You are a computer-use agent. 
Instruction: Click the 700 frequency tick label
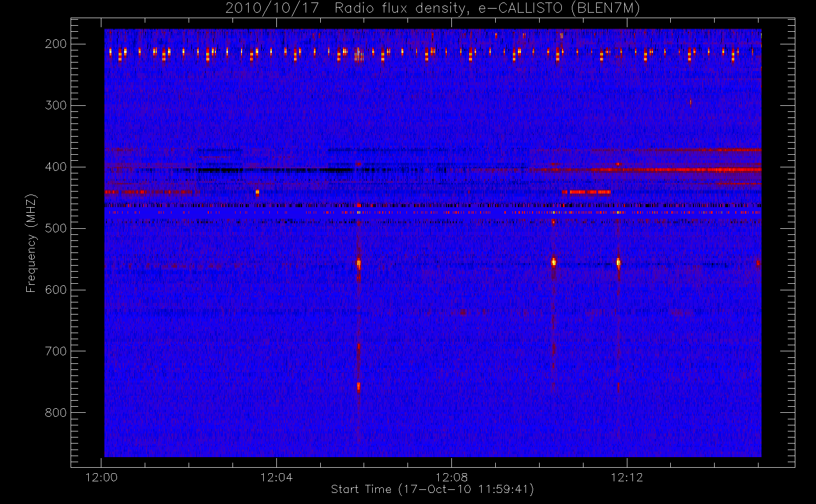56,351
